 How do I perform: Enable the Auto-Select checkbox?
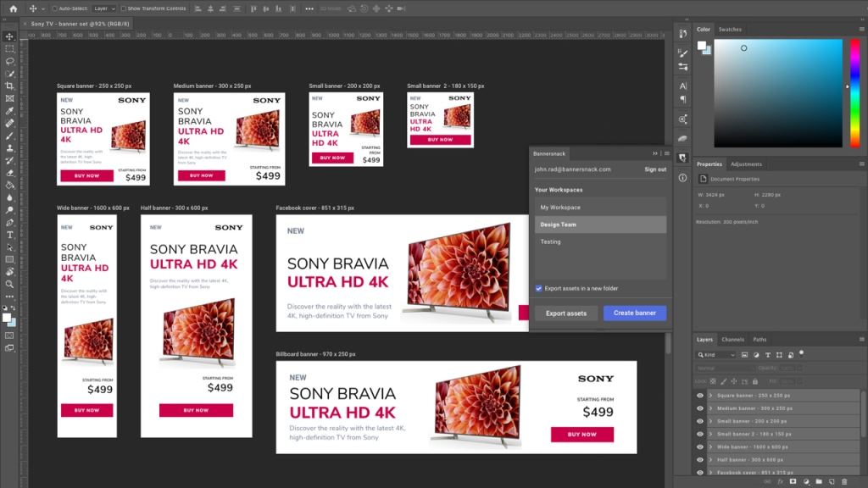click(55, 8)
